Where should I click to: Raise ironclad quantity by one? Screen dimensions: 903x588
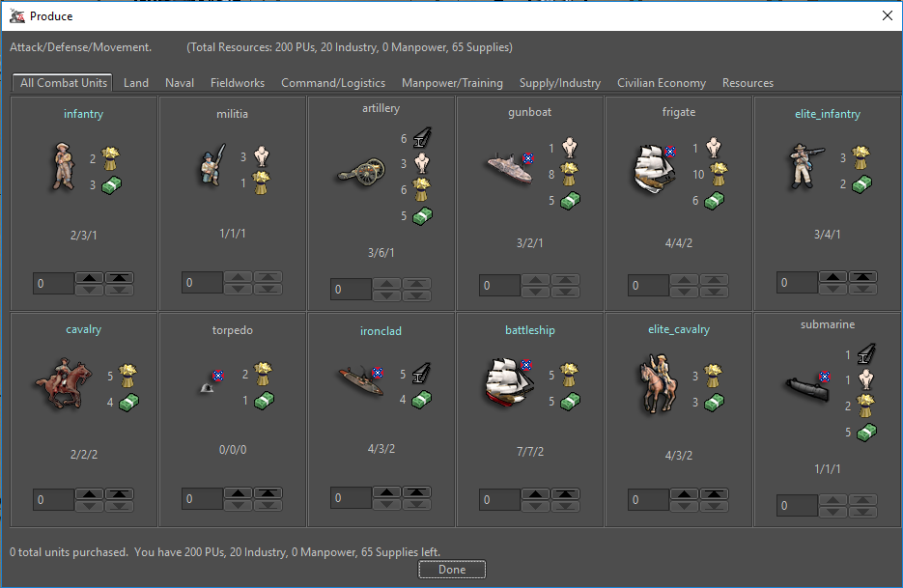[387, 492]
